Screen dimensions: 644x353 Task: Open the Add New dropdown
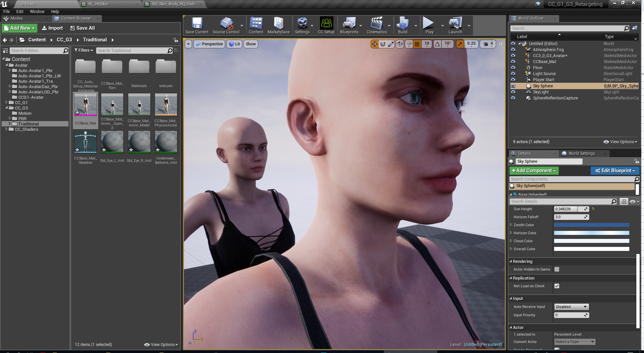click(20, 28)
